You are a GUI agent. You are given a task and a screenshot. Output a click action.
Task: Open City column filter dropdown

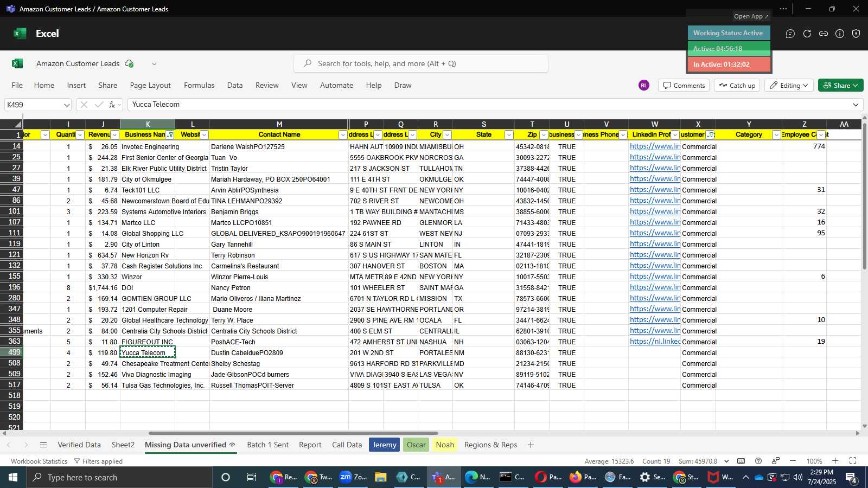pyautogui.click(x=447, y=135)
